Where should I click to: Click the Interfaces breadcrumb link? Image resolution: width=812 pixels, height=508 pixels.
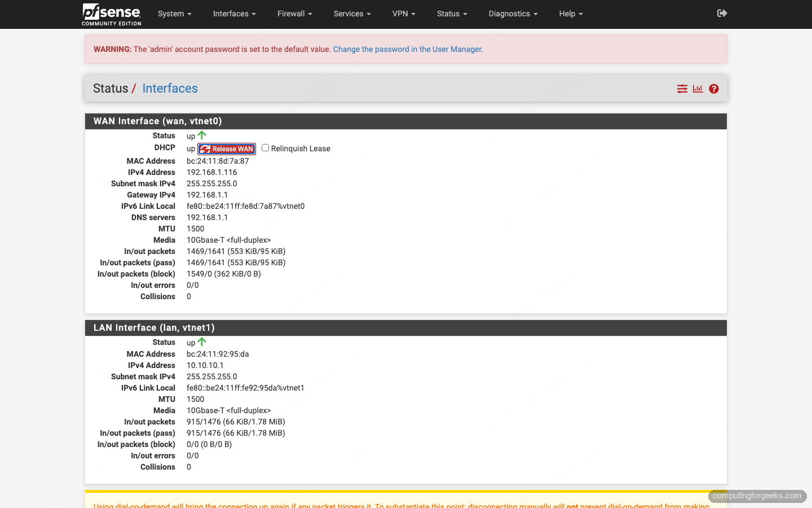coord(170,89)
